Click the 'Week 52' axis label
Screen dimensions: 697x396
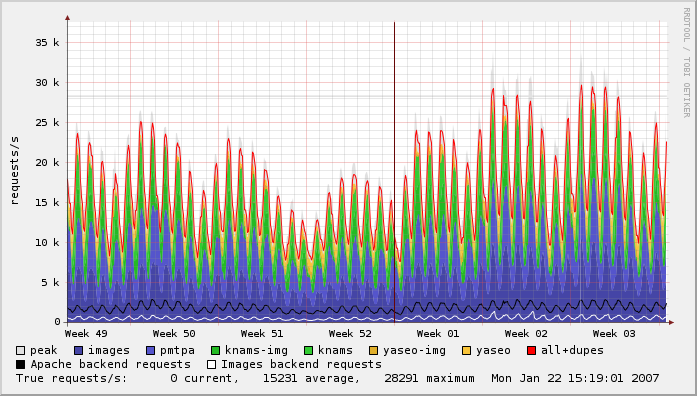350,334
